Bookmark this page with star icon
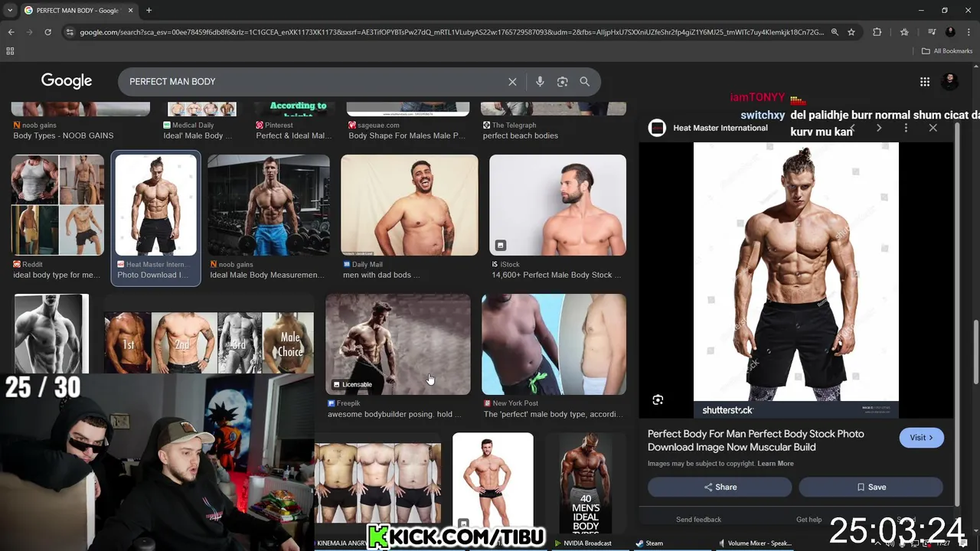 pyautogui.click(x=851, y=32)
